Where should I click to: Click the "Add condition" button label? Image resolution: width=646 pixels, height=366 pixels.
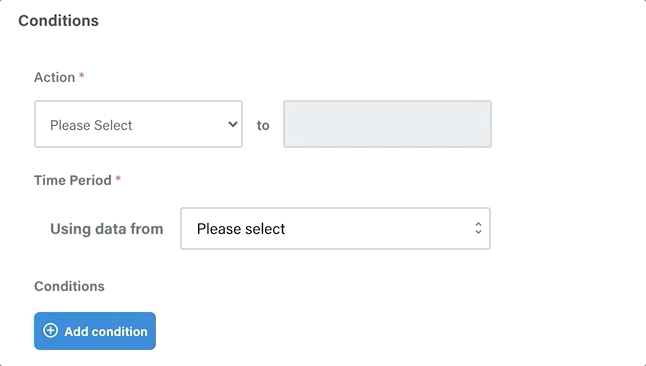point(106,331)
